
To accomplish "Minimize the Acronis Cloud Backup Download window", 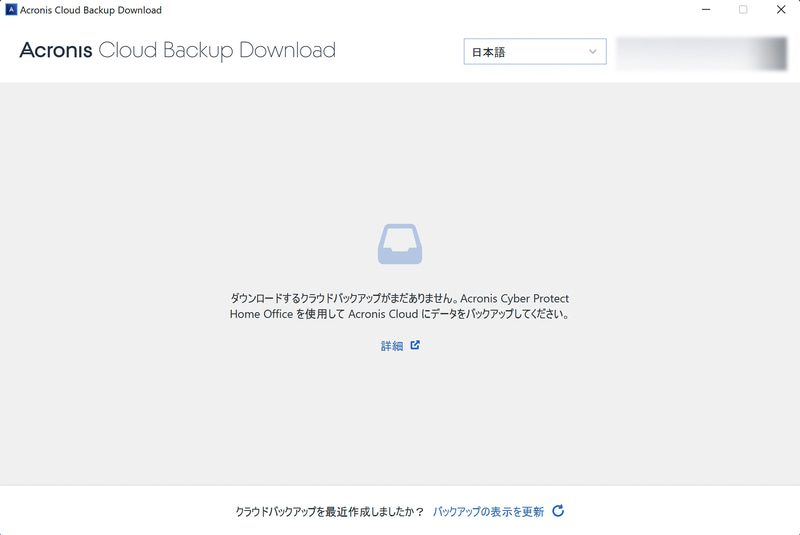I will click(706, 10).
